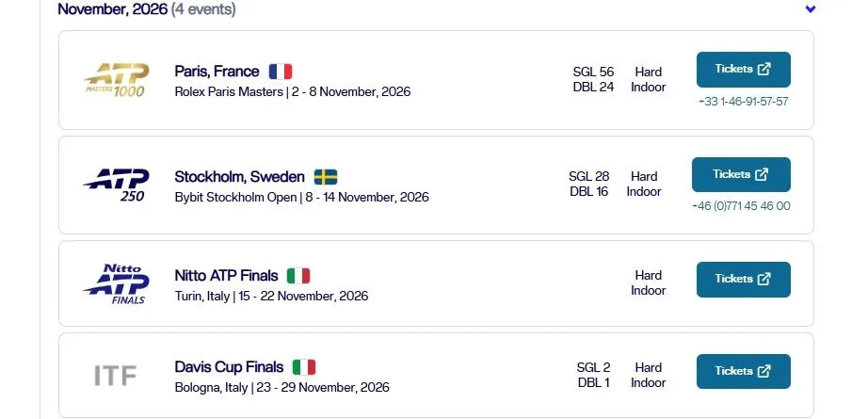Click Italy flag beside Nitto ATP Finals

(298, 276)
